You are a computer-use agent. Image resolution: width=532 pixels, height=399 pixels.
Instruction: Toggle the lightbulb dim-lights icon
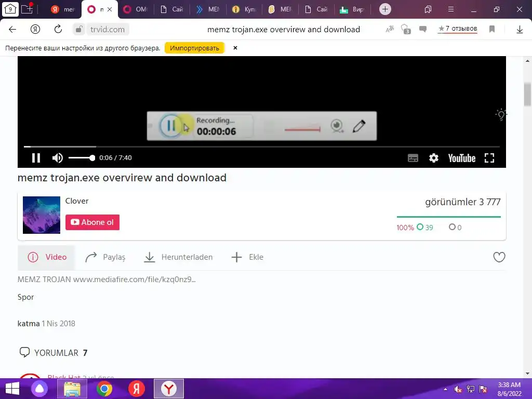pos(501,114)
